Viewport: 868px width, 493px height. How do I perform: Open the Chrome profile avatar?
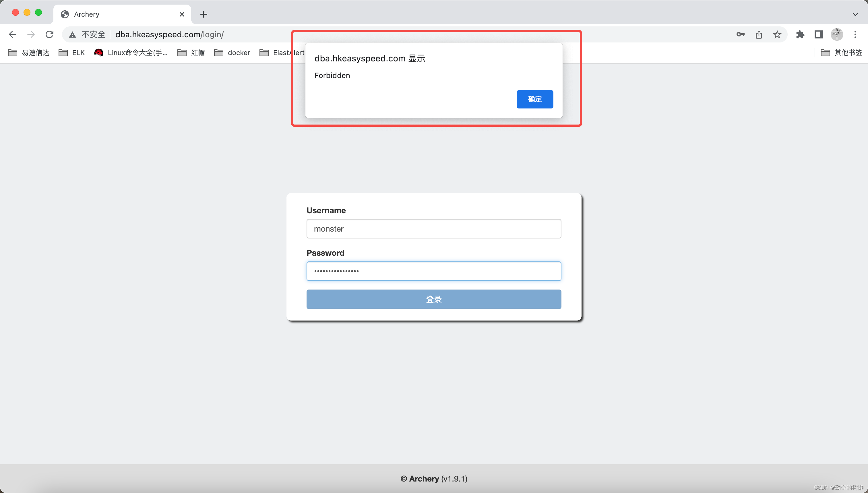tap(836, 34)
